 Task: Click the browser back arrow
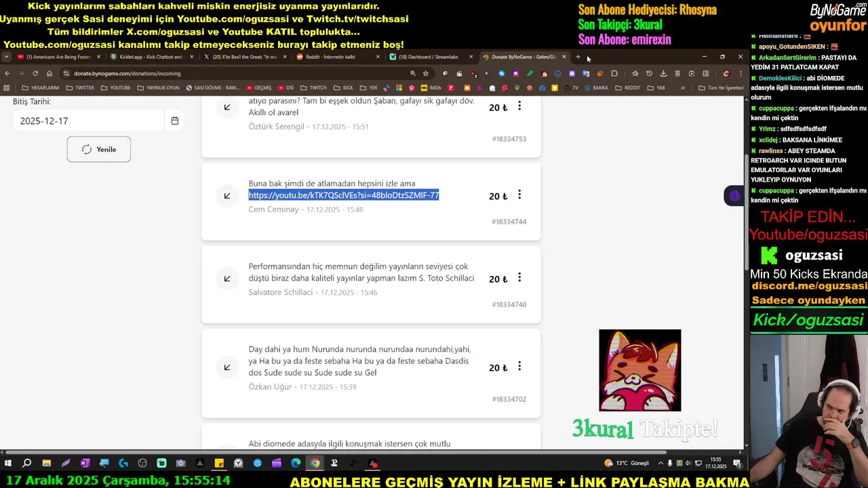7,73
